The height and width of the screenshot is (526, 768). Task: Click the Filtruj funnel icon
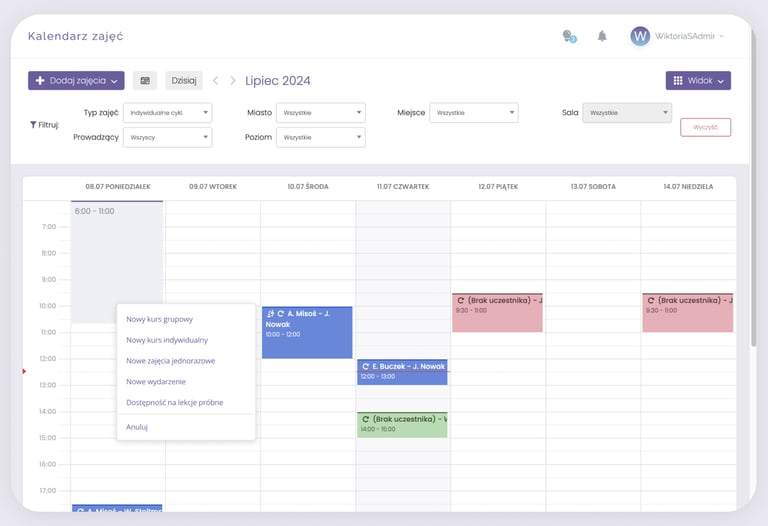tap(33, 125)
